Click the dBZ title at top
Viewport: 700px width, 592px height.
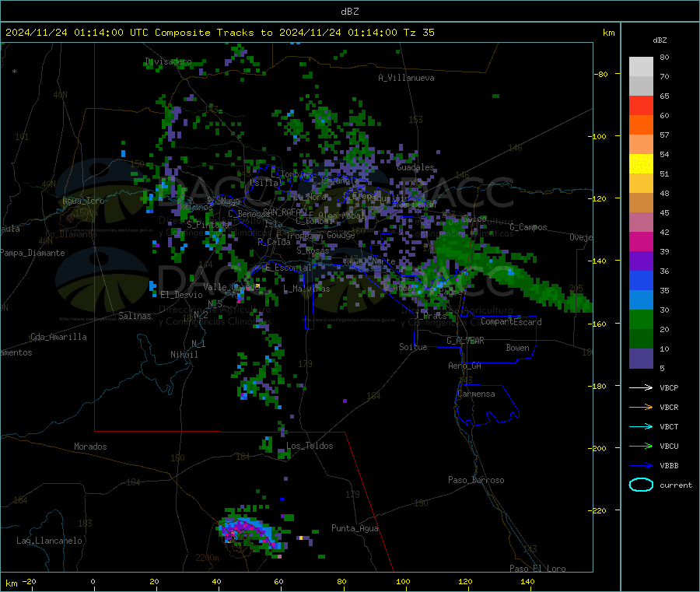pyautogui.click(x=349, y=12)
